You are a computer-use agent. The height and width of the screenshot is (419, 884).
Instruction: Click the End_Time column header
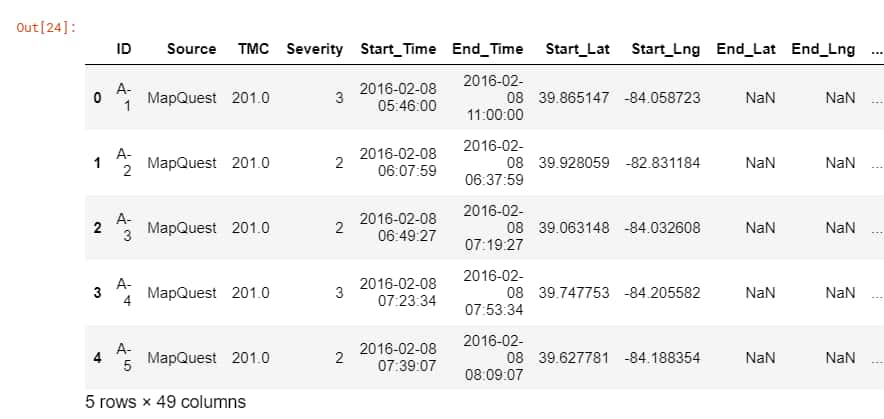[x=488, y=49]
